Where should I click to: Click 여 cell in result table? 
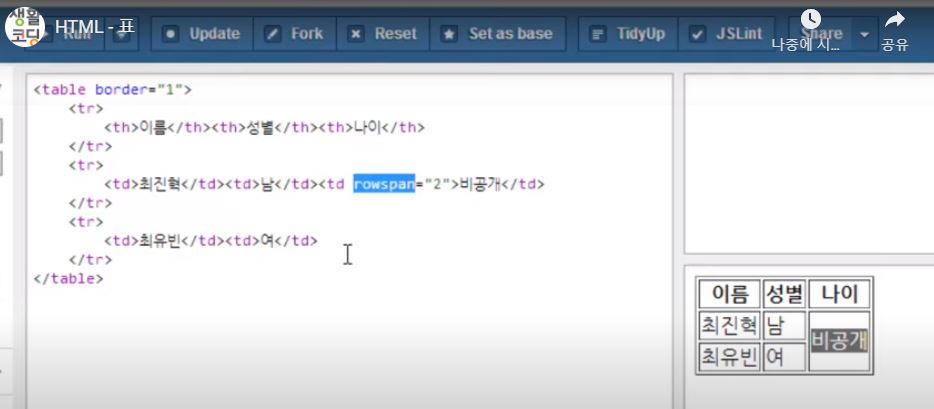(784, 357)
